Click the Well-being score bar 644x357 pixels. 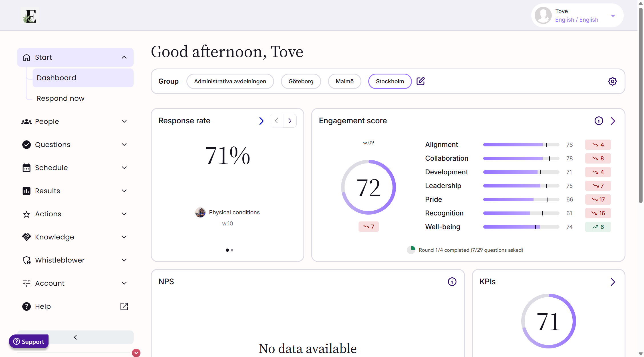521,227
